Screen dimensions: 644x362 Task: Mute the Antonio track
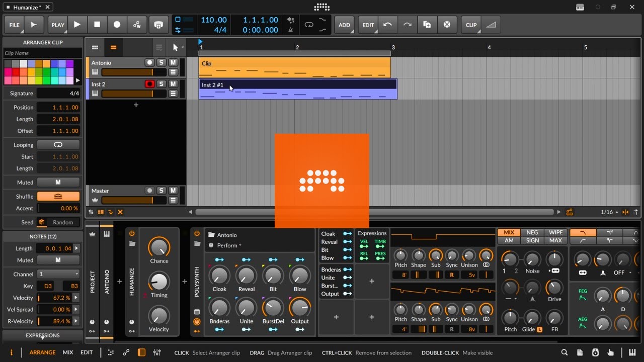[x=173, y=62]
